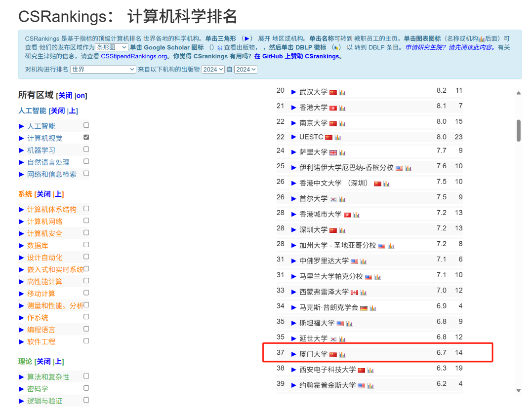Screen dimensions: 532x410
Task: Open the 世界 region dropdown
Action: (x=103, y=70)
